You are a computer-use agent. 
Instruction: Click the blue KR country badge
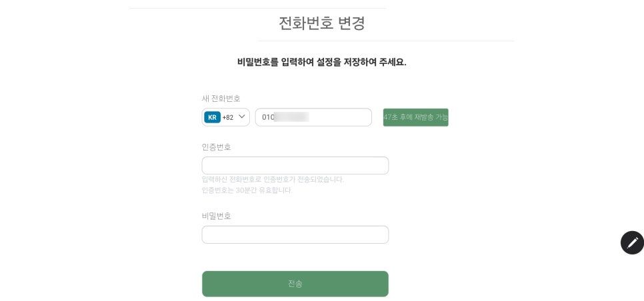[x=212, y=117]
